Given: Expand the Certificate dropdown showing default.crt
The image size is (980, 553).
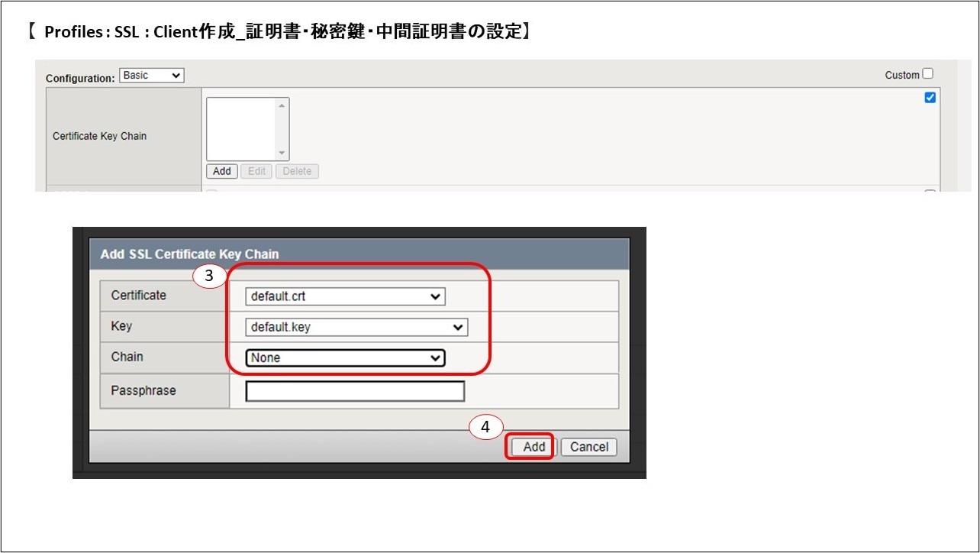Looking at the screenshot, I should pos(345,296).
